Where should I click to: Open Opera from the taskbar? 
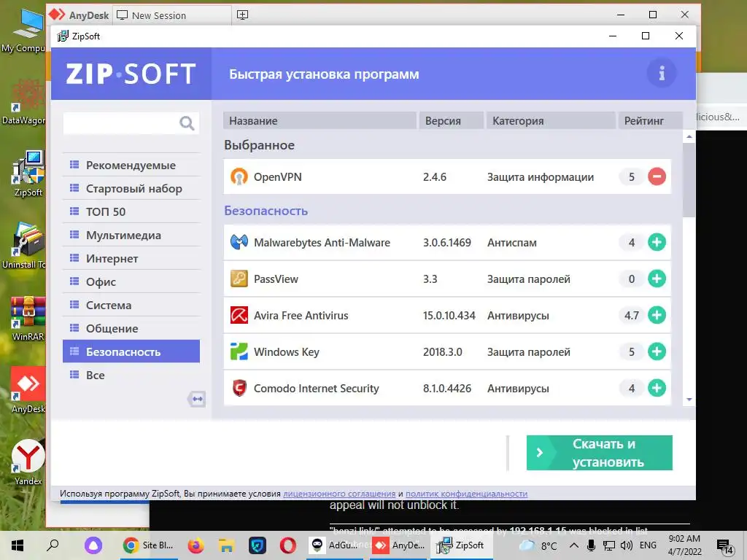click(287, 545)
